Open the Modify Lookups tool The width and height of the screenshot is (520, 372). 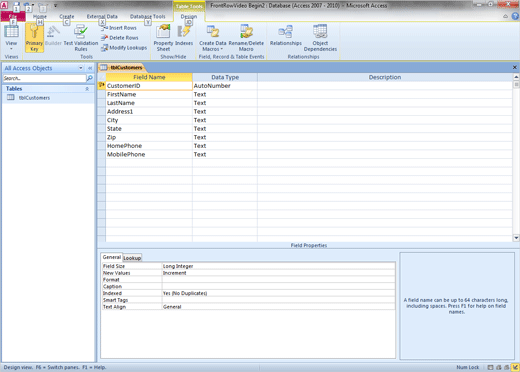pos(124,48)
